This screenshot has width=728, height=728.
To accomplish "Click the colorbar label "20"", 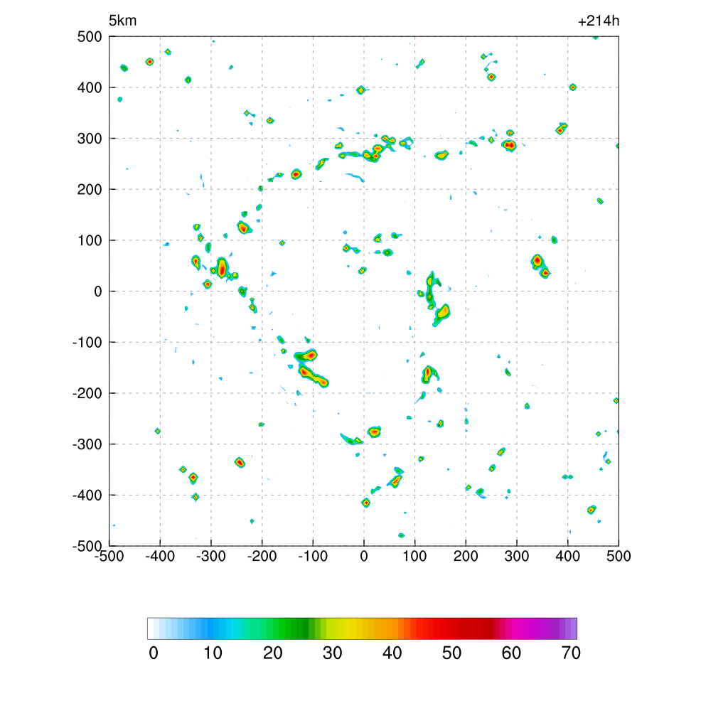I will pyautogui.click(x=272, y=653).
